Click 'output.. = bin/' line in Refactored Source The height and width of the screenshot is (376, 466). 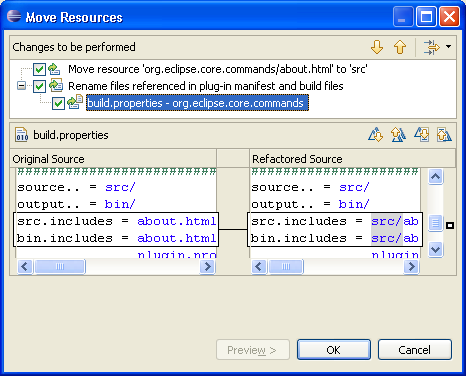310,204
